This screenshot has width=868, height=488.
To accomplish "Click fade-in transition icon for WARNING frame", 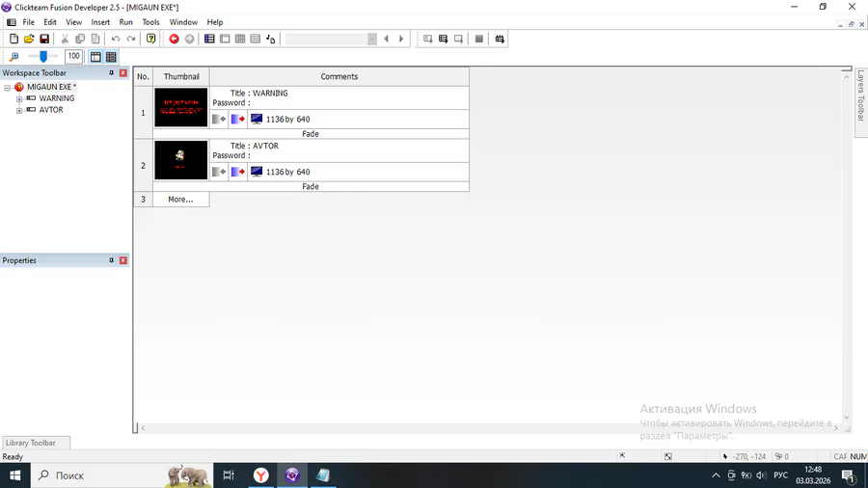I will click(x=219, y=119).
